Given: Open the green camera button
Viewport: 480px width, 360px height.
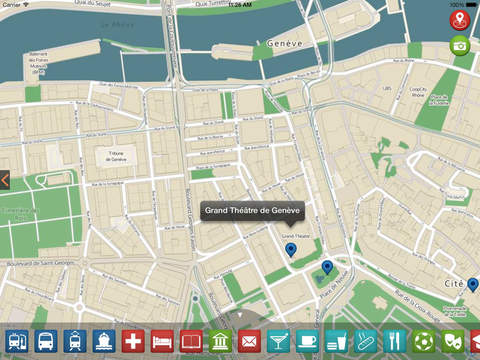Looking at the screenshot, I should point(460,46).
